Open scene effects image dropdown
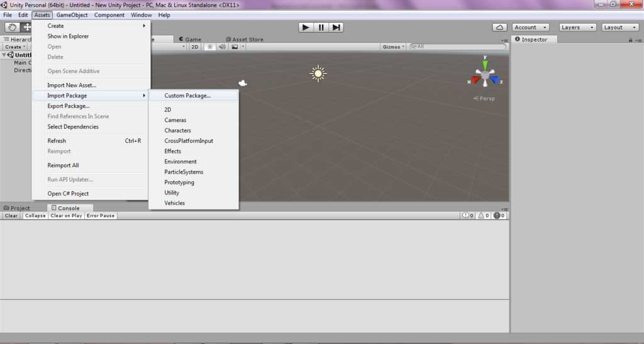Image resolution: width=644 pixels, height=344 pixels. coord(237,47)
